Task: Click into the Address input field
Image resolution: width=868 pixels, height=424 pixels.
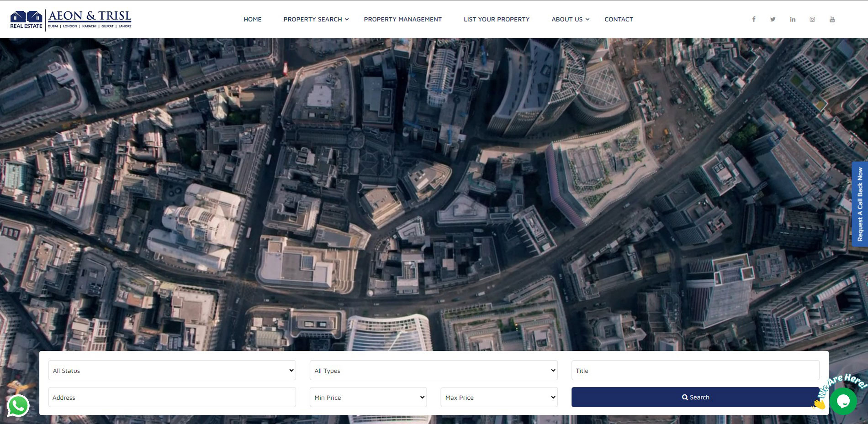Action: pyautogui.click(x=172, y=398)
